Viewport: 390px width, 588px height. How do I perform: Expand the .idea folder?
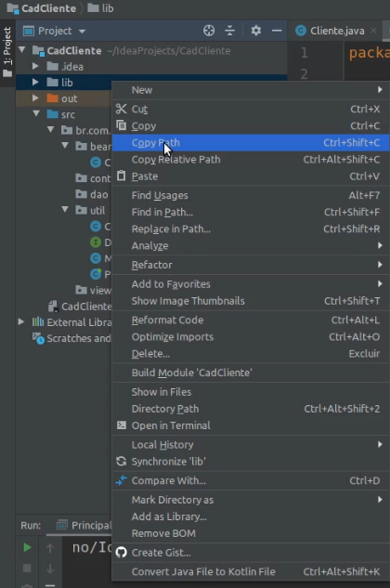pyautogui.click(x=35, y=66)
